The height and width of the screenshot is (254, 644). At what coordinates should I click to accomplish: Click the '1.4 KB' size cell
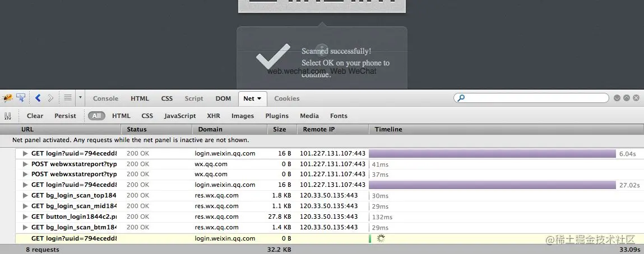[x=281, y=227]
